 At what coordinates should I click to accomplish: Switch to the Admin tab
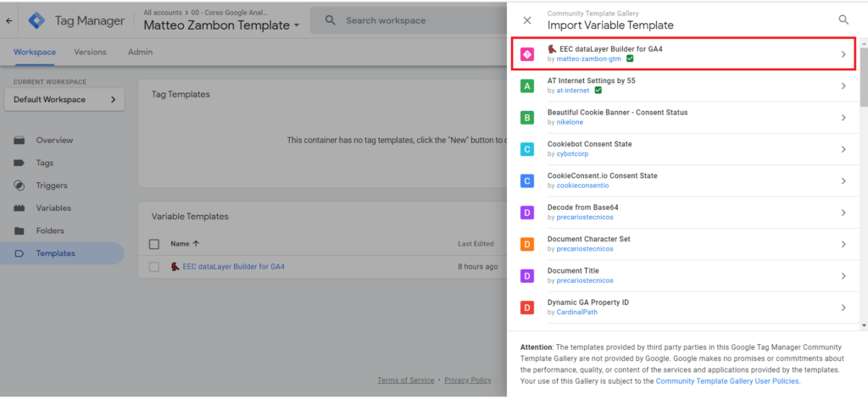140,52
